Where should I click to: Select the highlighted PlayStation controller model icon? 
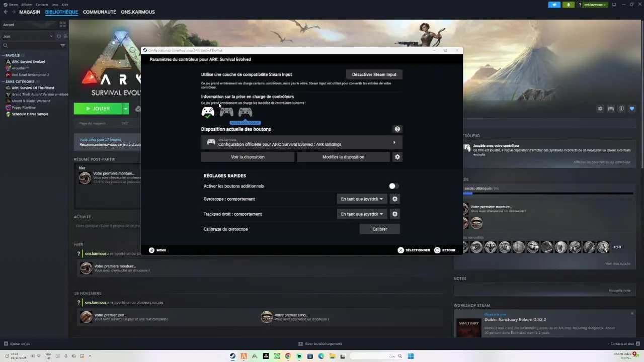pos(226,112)
